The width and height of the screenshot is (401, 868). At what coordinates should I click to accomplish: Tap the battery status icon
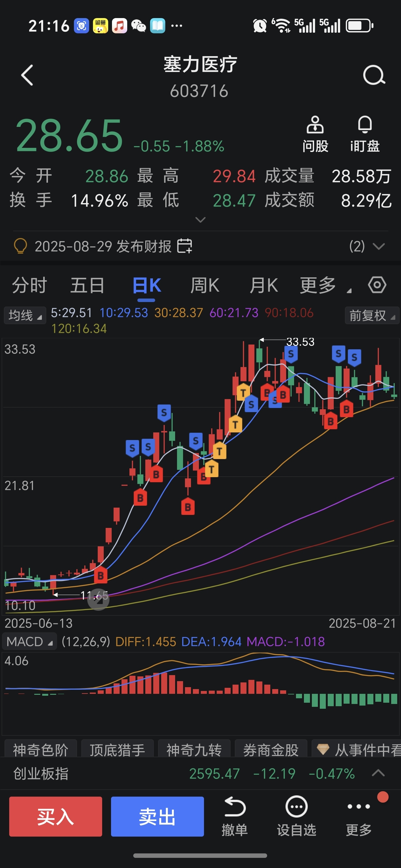coord(359,26)
